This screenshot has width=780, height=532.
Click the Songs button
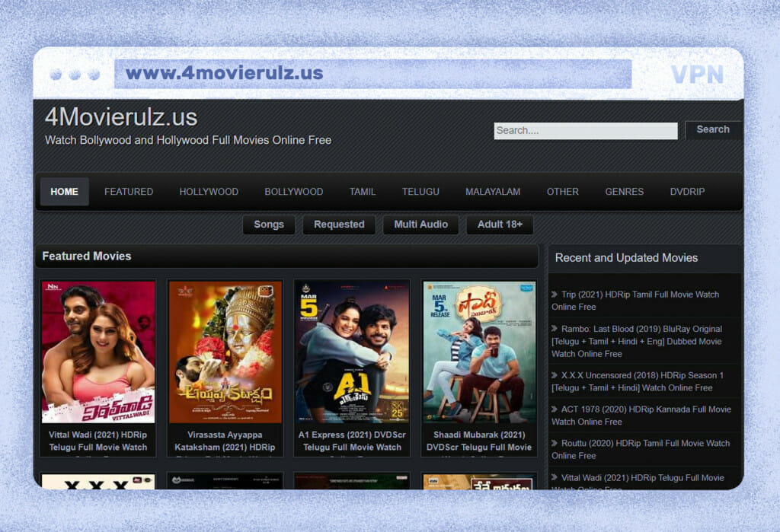coord(269,225)
